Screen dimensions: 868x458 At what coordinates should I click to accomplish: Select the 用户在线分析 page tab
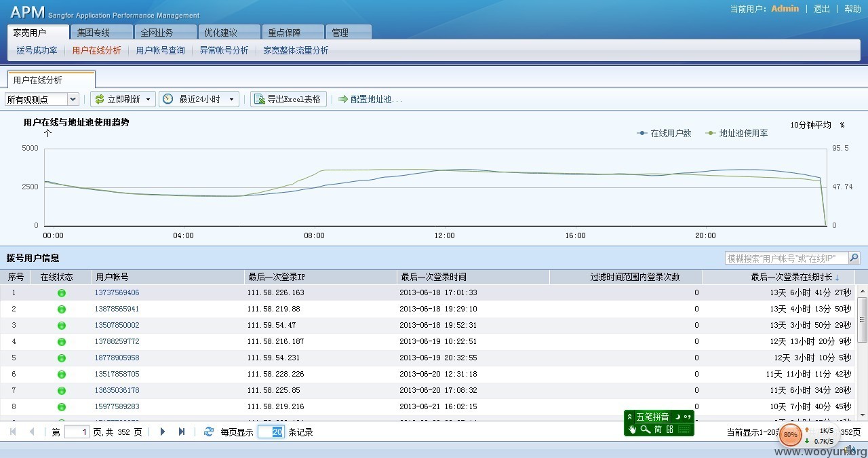point(52,79)
